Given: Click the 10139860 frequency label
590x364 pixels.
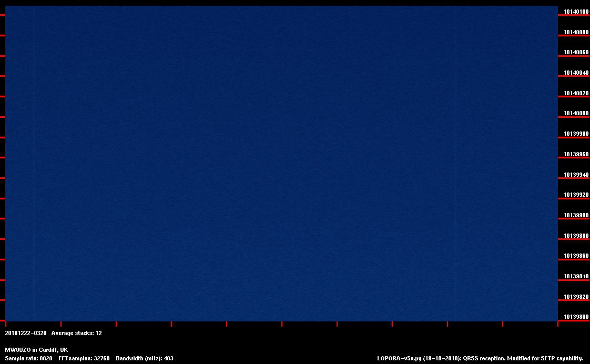Looking at the screenshot, I should coord(576,256).
